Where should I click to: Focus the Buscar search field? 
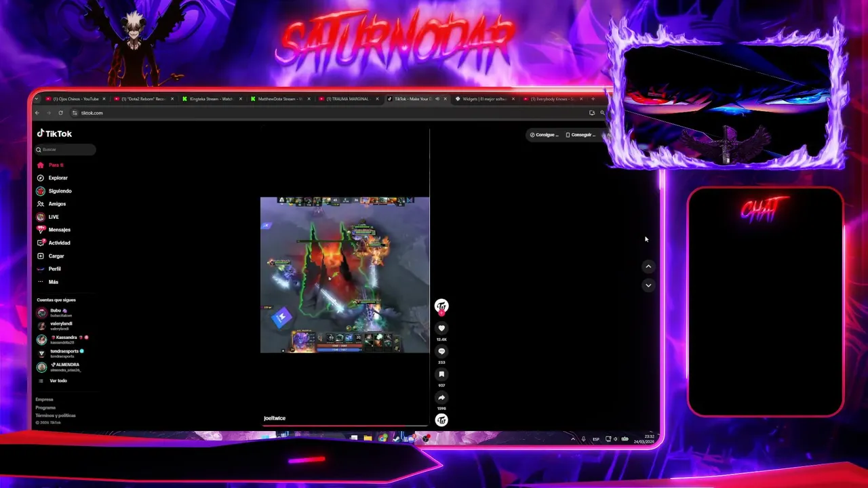[66, 149]
